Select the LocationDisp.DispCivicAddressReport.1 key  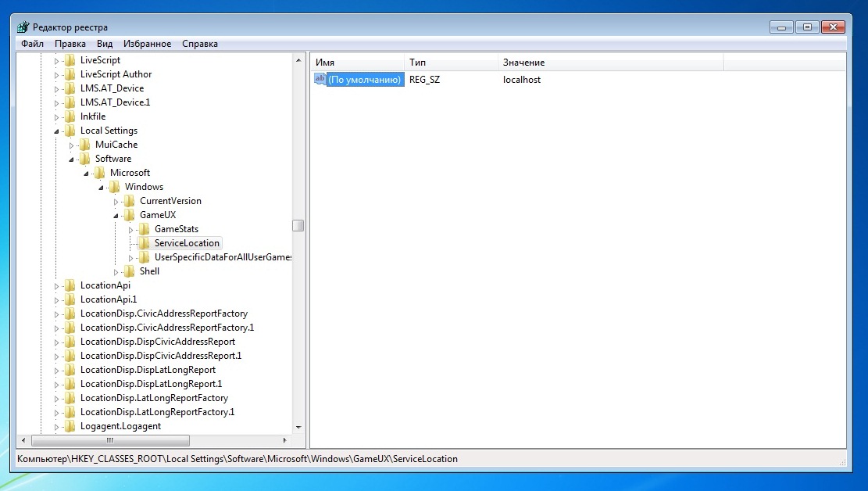coord(161,356)
